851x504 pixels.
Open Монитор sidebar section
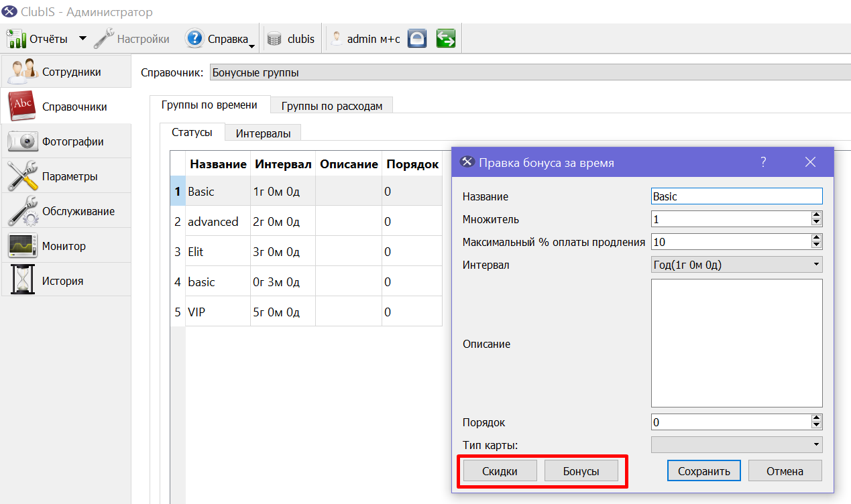pyautogui.click(x=66, y=245)
